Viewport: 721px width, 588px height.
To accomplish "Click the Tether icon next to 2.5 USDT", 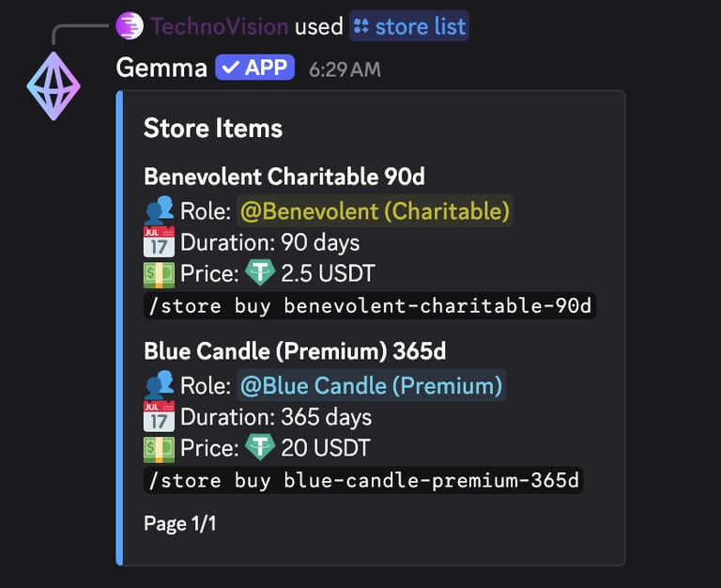I will tap(260, 273).
